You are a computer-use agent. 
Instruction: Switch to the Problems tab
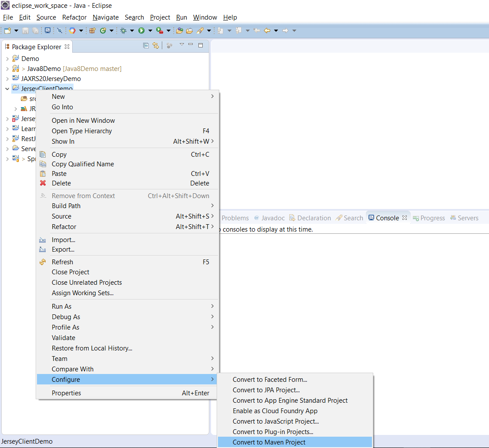tap(235, 218)
